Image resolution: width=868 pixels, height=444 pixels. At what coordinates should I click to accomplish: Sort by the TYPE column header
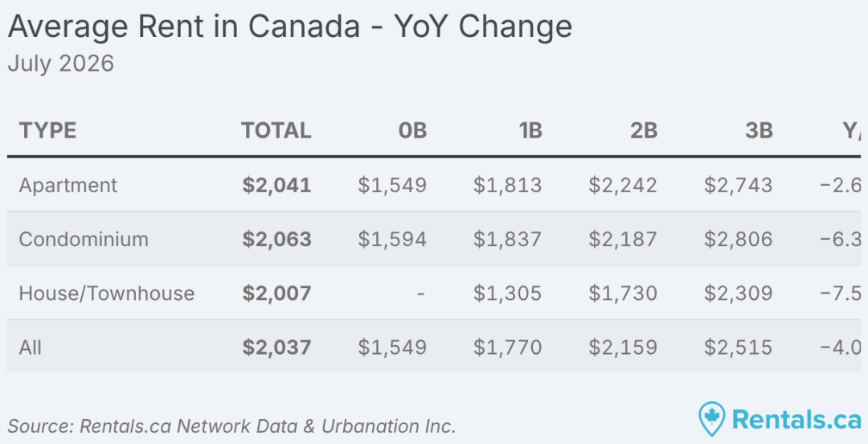click(47, 131)
